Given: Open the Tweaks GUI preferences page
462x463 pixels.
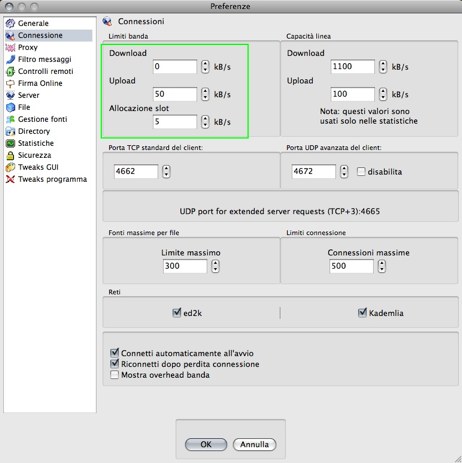Looking at the screenshot, I should pos(38,167).
